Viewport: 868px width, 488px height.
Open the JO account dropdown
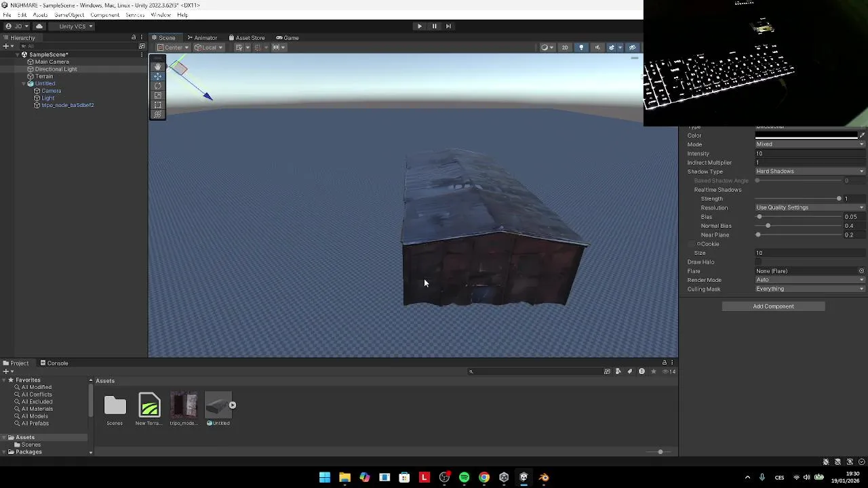[17, 26]
